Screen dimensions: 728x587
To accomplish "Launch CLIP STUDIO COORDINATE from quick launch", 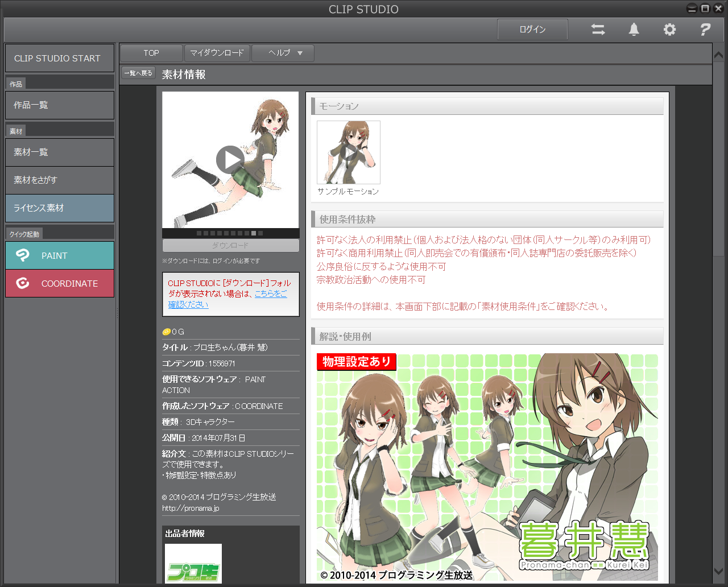I will click(x=60, y=283).
